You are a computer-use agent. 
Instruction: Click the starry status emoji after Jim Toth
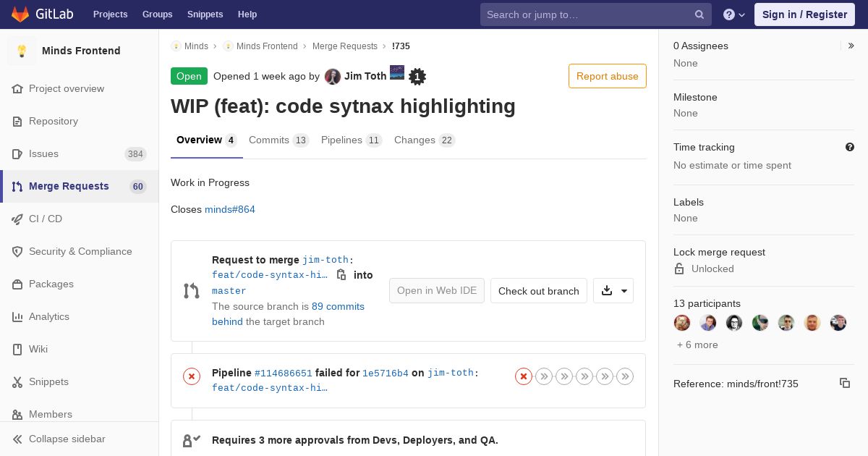coord(397,72)
